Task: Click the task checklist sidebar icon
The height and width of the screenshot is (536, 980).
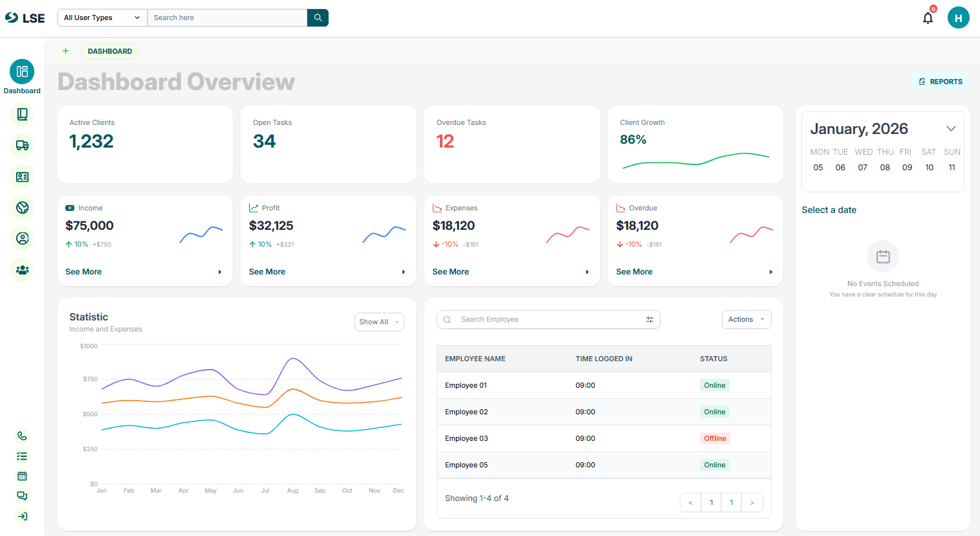Action: point(22,456)
